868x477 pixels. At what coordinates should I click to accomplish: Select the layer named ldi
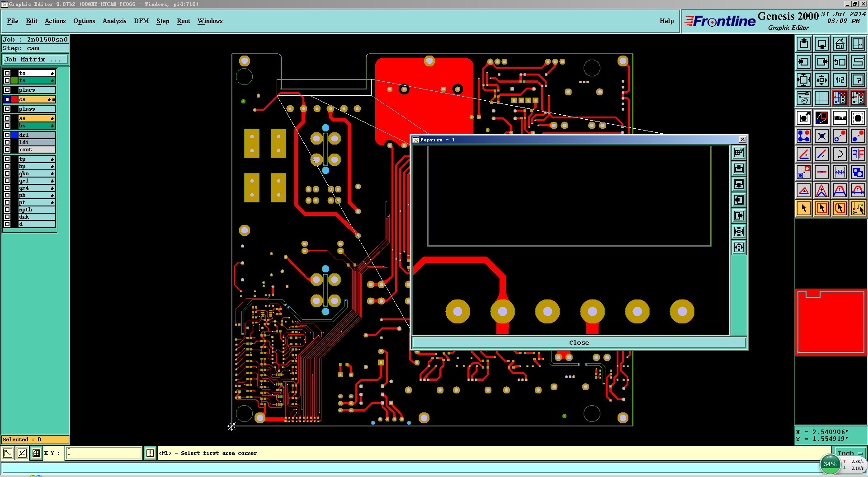tap(37, 142)
